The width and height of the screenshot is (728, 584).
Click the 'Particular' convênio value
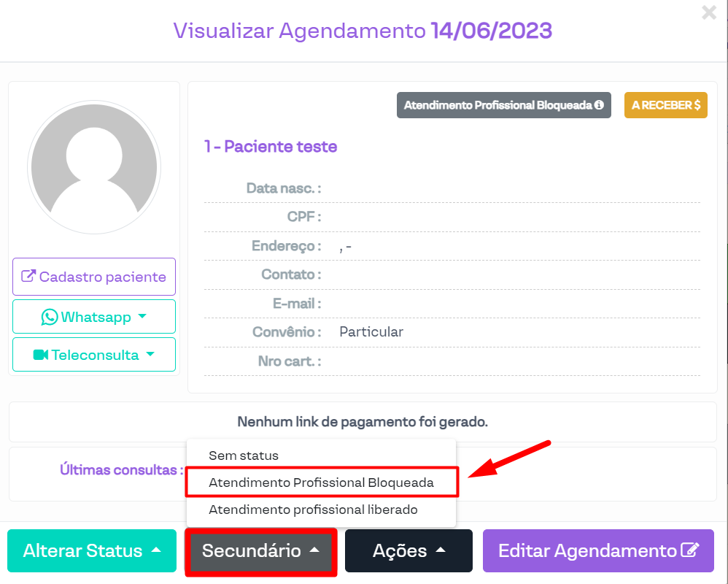click(371, 332)
